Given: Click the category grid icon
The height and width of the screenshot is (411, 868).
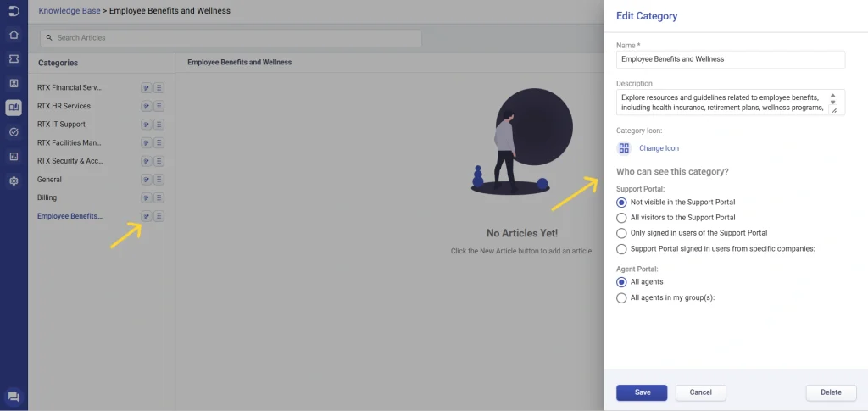Looking at the screenshot, I should tap(624, 148).
